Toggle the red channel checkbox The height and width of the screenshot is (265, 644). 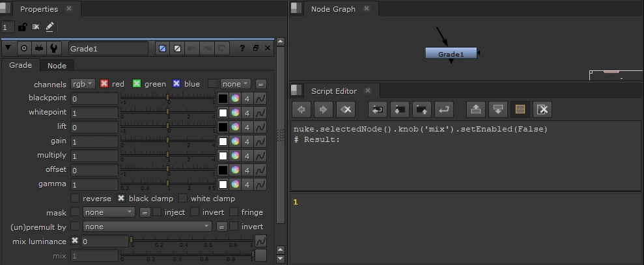[104, 84]
